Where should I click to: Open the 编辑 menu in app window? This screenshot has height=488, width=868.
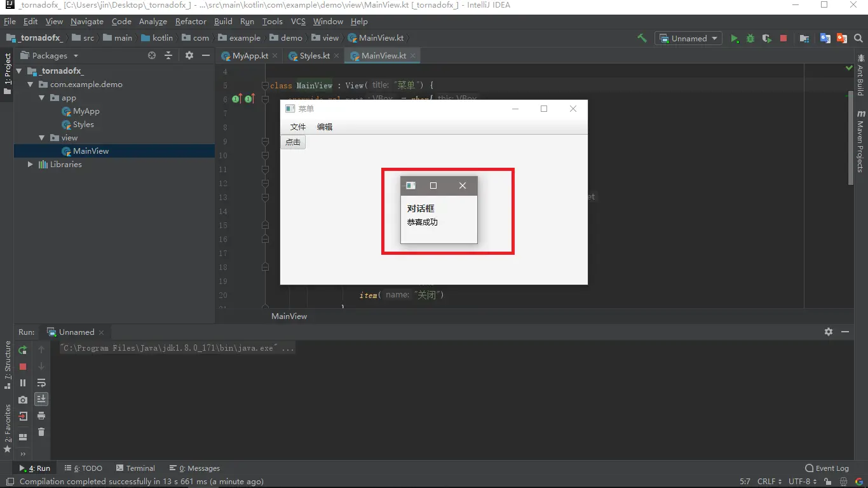pyautogui.click(x=325, y=126)
